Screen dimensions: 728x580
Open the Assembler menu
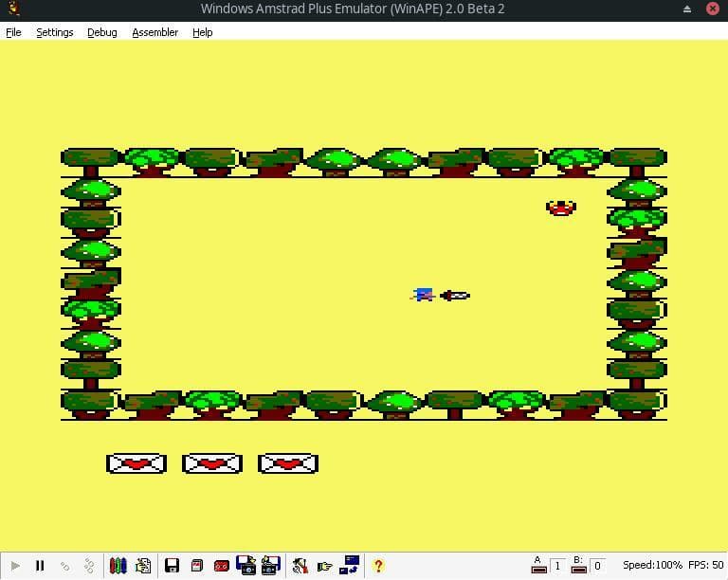(155, 32)
